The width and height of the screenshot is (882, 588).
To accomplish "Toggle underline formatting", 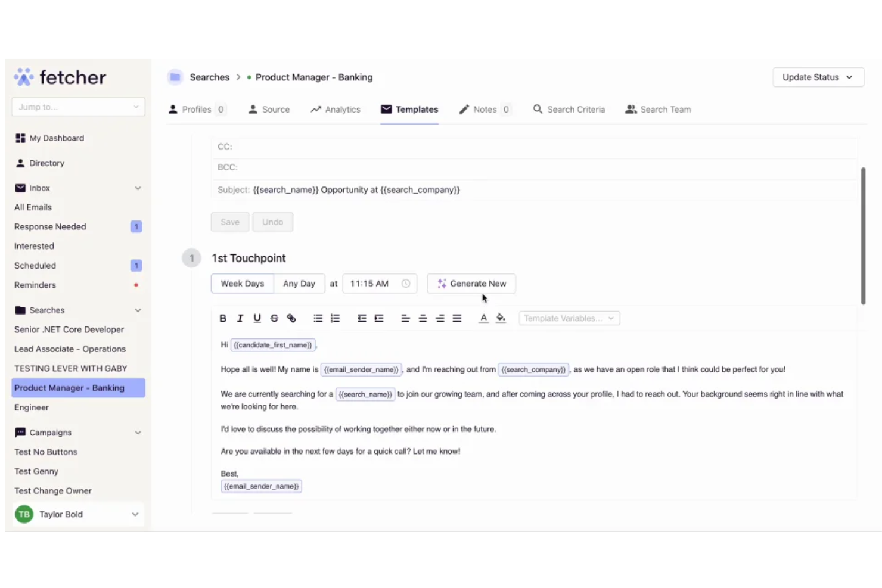I will pos(257,318).
